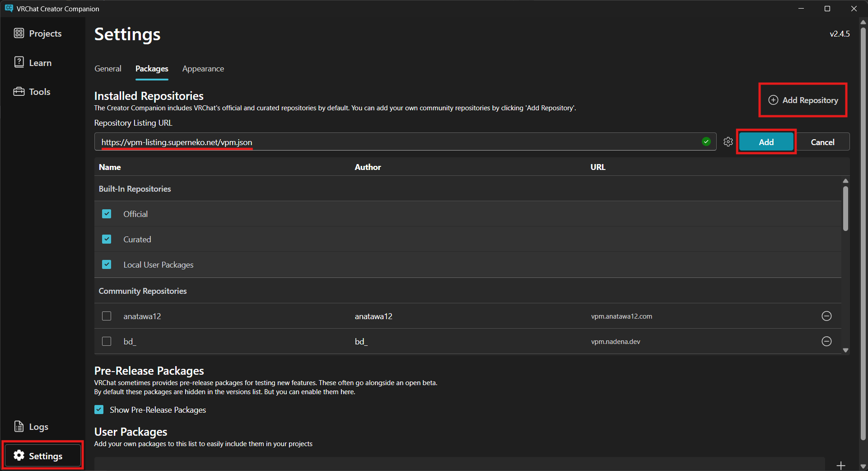
Task: Click the Name column header
Action: point(110,167)
